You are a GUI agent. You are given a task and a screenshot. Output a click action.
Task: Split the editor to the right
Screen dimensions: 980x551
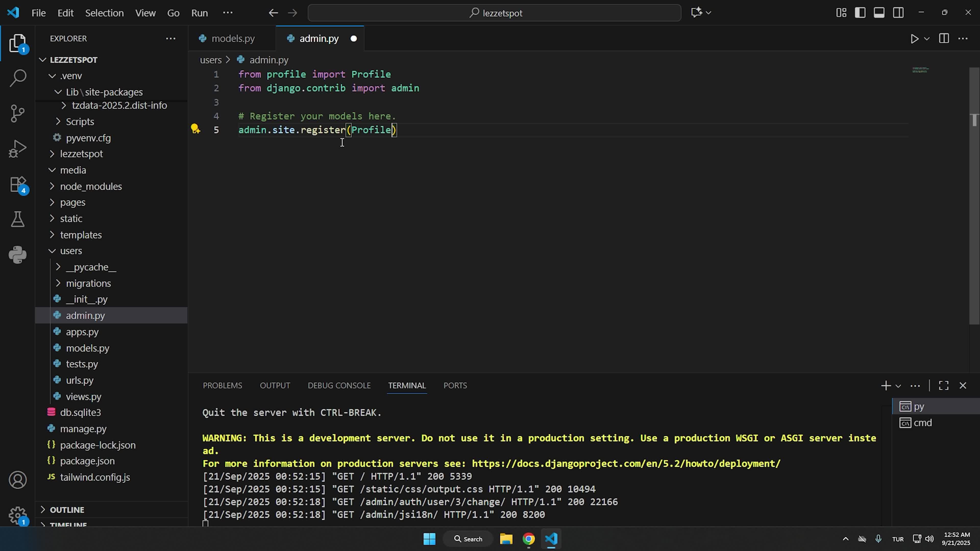(x=944, y=39)
